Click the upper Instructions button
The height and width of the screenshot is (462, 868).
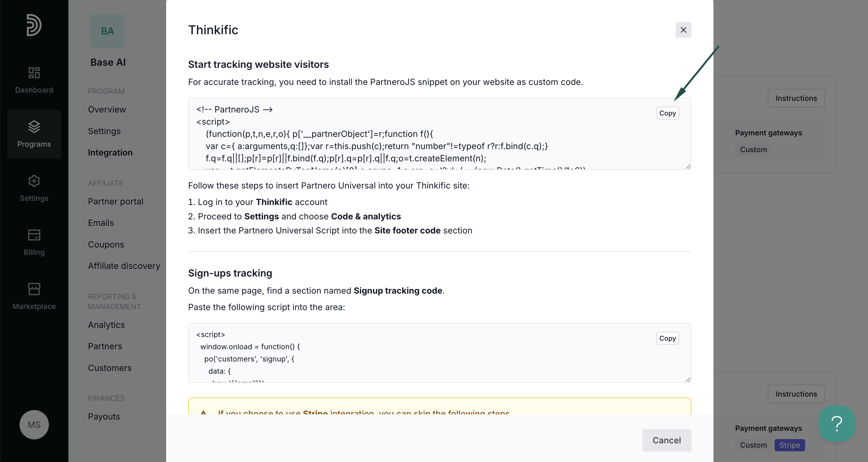click(796, 98)
